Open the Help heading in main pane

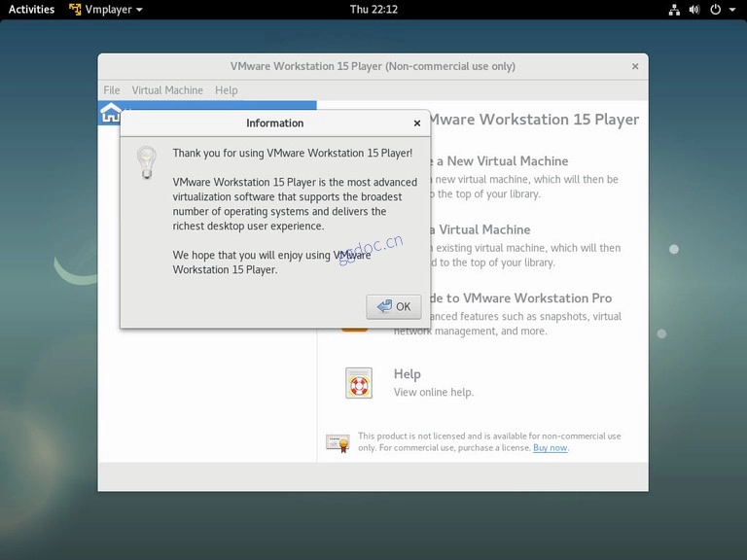pos(408,374)
